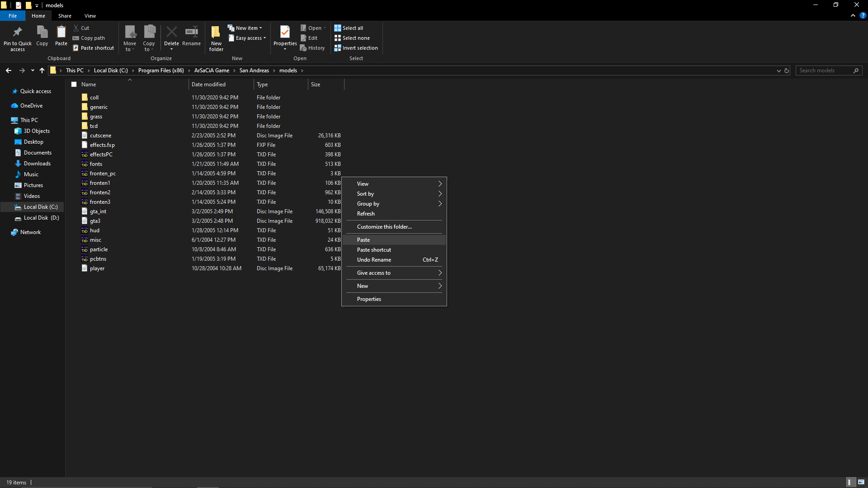
Task: Click Select none in the ribbon
Action: click(x=352, y=38)
